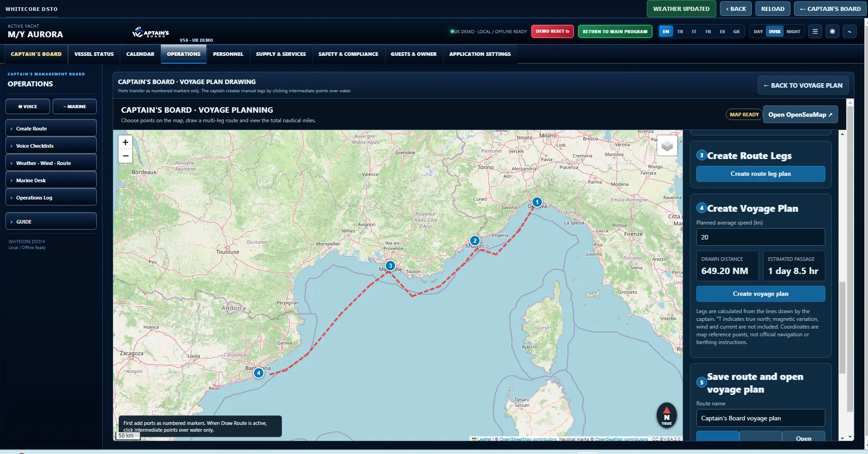Click Create voyage plan button

(760, 294)
